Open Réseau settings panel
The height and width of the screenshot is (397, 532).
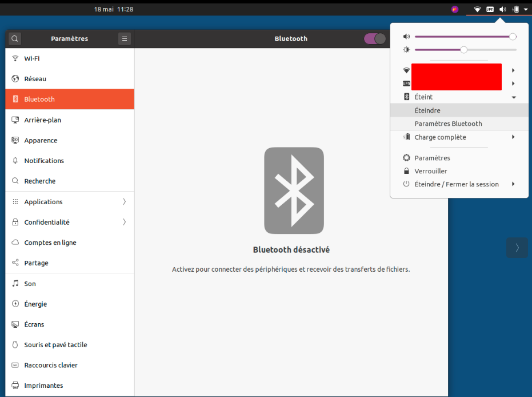tap(70, 79)
